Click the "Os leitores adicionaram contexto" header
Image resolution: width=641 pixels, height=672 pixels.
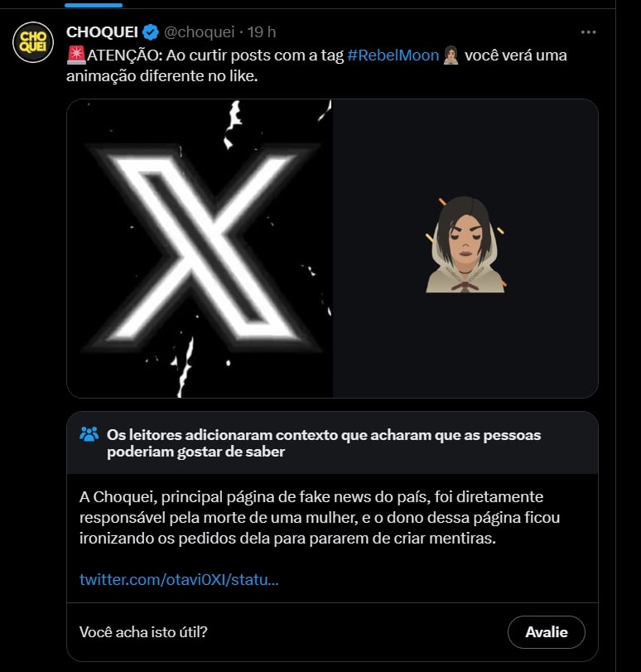[x=323, y=443]
